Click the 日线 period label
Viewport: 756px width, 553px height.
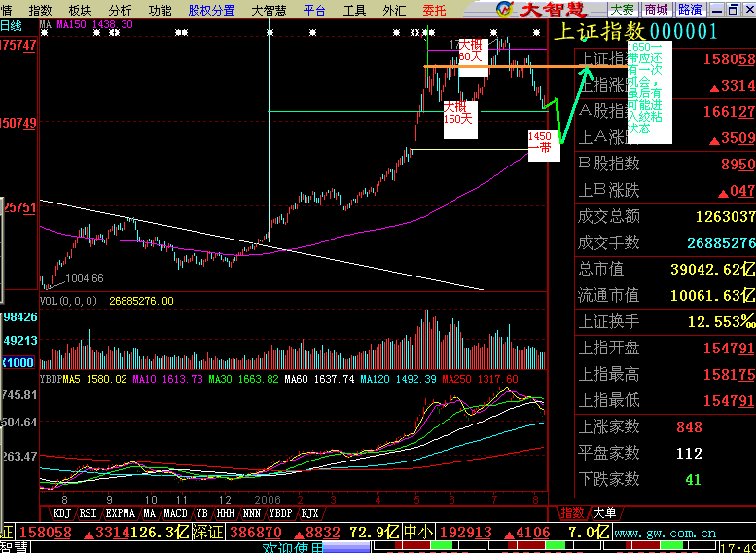click(x=11, y=25)
